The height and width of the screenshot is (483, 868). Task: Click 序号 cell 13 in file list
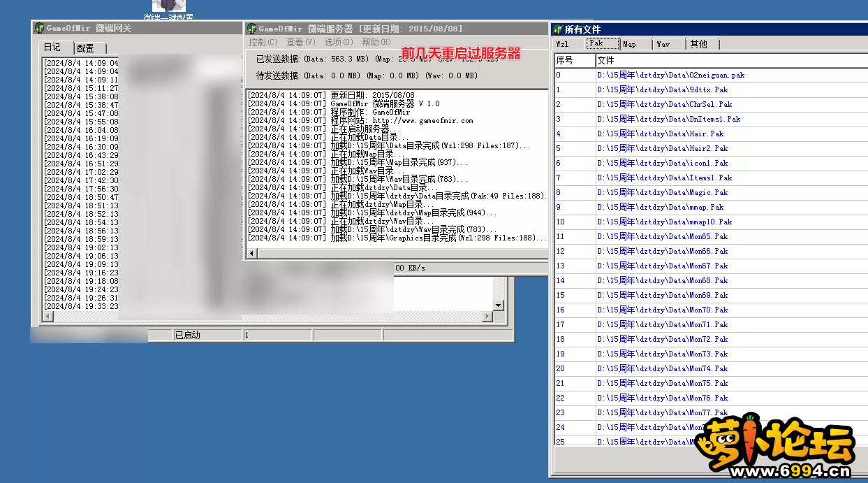click(x=574, y=266)
